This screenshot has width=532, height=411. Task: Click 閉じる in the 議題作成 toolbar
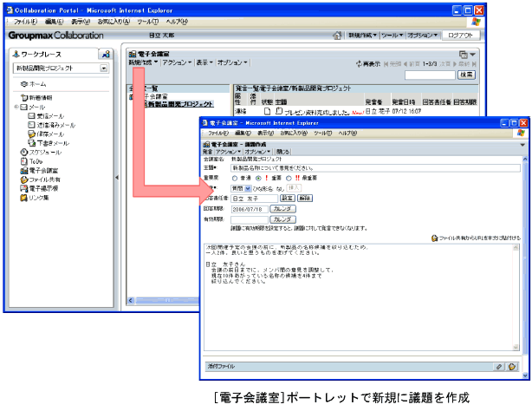click(x=283, y=152)
